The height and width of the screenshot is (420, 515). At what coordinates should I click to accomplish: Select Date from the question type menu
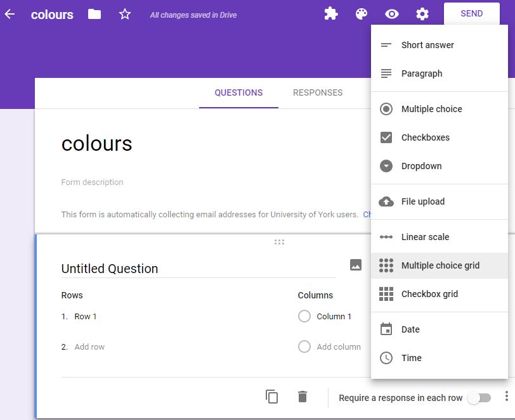coord(410,329)
